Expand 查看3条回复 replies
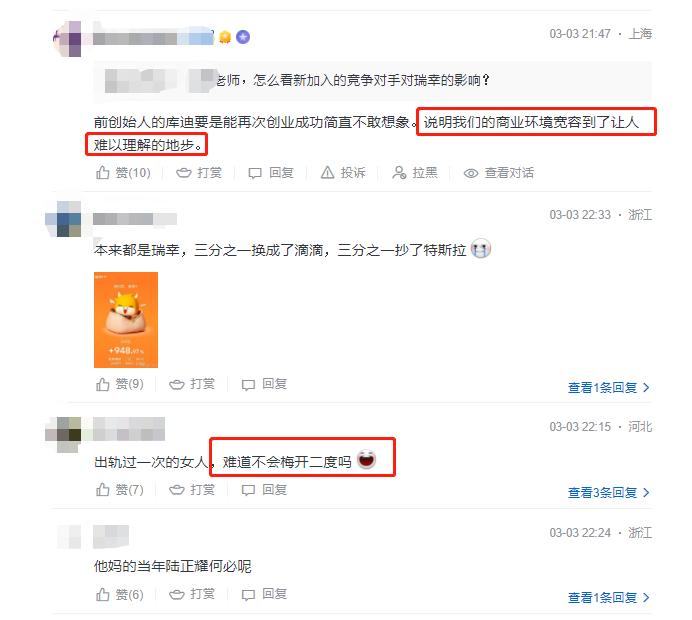 tap(609, 492)
